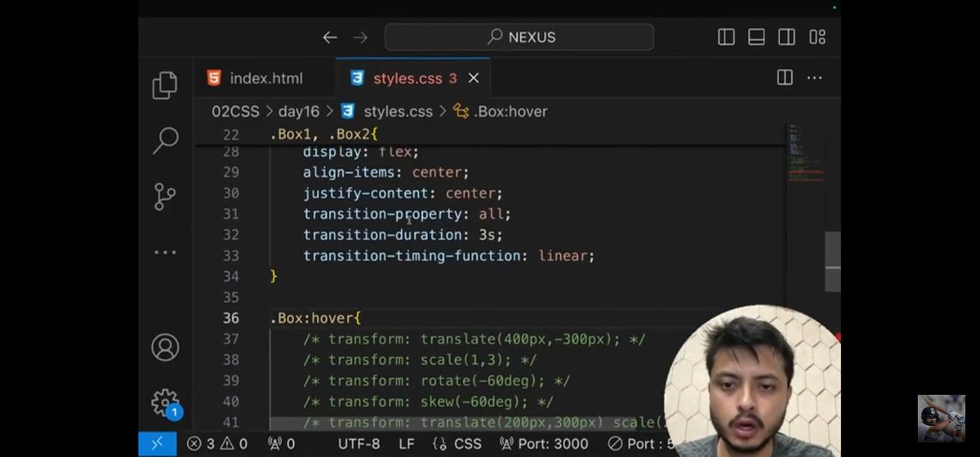This screenshot has height=457, width=980.
Task: Change file encoding UTF-8
Action: (359, 444)
